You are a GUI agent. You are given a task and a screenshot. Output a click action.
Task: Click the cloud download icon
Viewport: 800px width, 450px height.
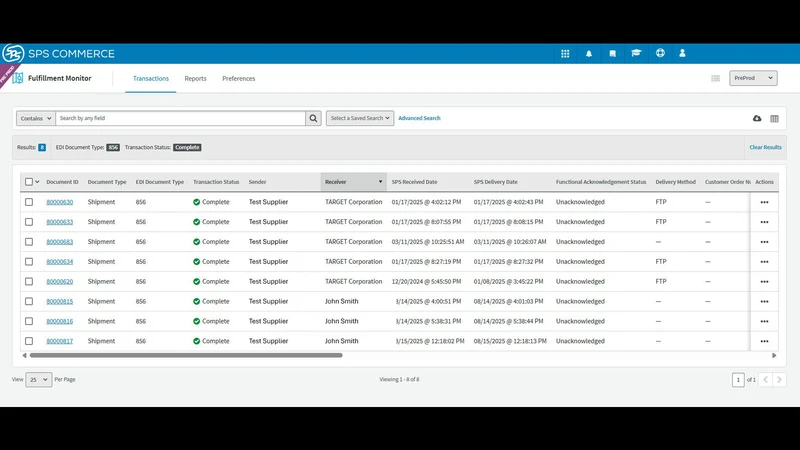coord(757,118)
